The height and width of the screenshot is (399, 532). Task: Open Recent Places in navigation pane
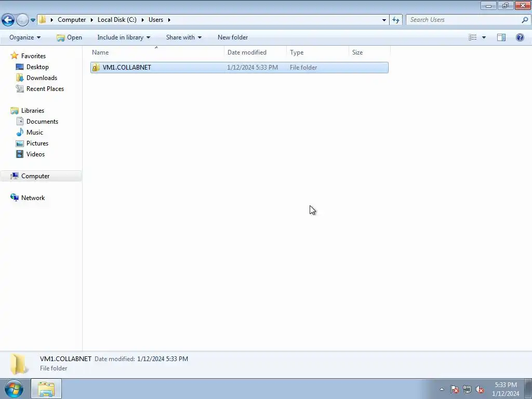click(x=45, y=88)
